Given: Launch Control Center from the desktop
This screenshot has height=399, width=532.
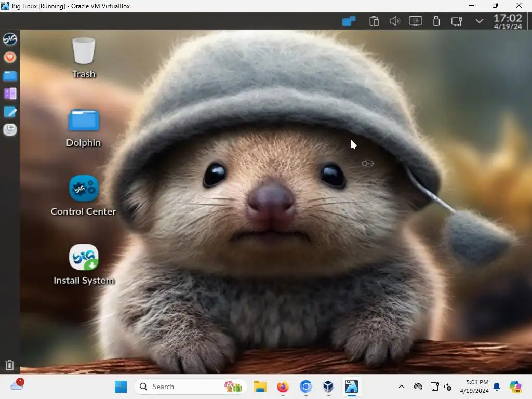Looking at the screenshot, I should pos(83,195).
